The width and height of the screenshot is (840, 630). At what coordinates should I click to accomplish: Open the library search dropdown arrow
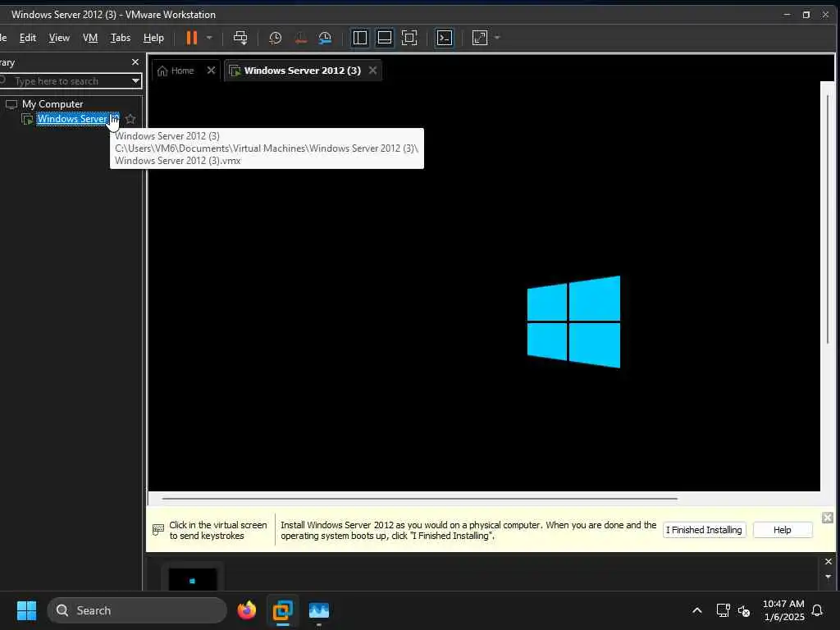pyautogui.click(x=135, y=81)
